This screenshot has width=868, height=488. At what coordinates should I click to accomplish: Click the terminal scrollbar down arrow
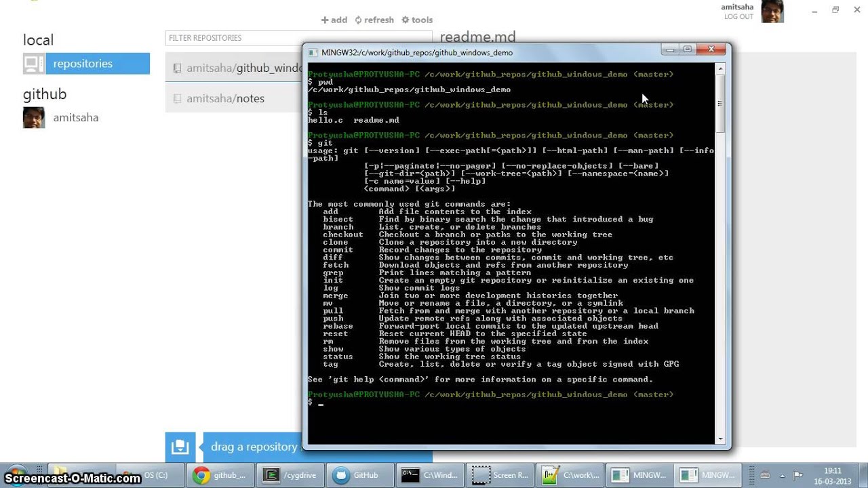720,439
